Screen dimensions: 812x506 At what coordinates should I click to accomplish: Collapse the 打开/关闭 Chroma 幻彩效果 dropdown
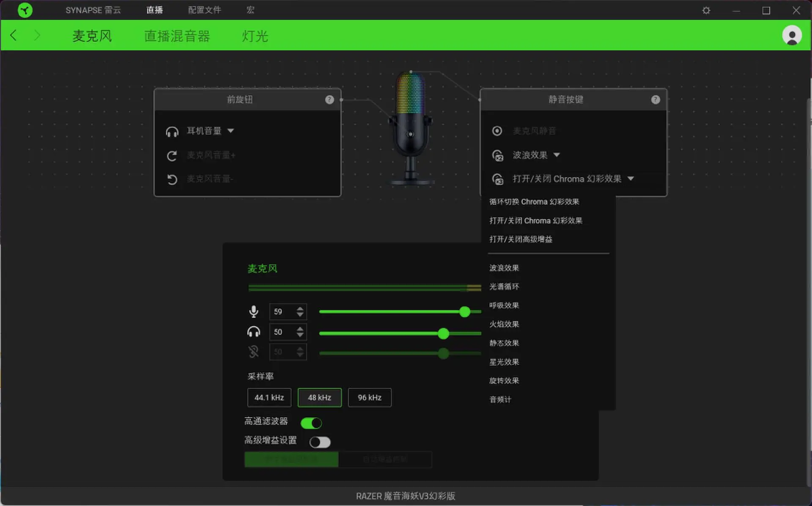click(631, 179)
